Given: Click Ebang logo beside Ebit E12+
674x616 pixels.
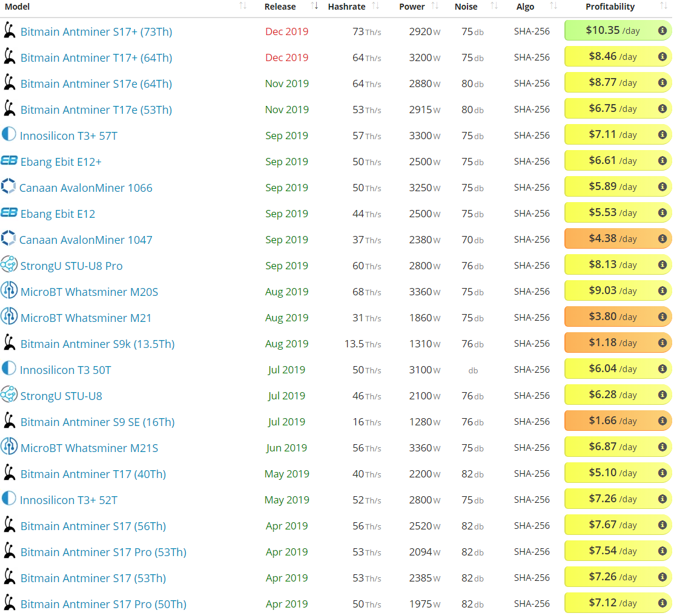Looking at the screenshot, I should [9, 161].
